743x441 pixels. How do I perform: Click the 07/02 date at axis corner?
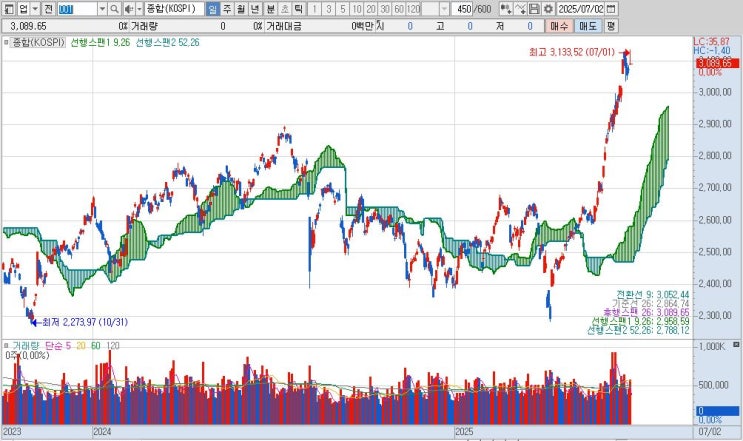click(710, 432)
